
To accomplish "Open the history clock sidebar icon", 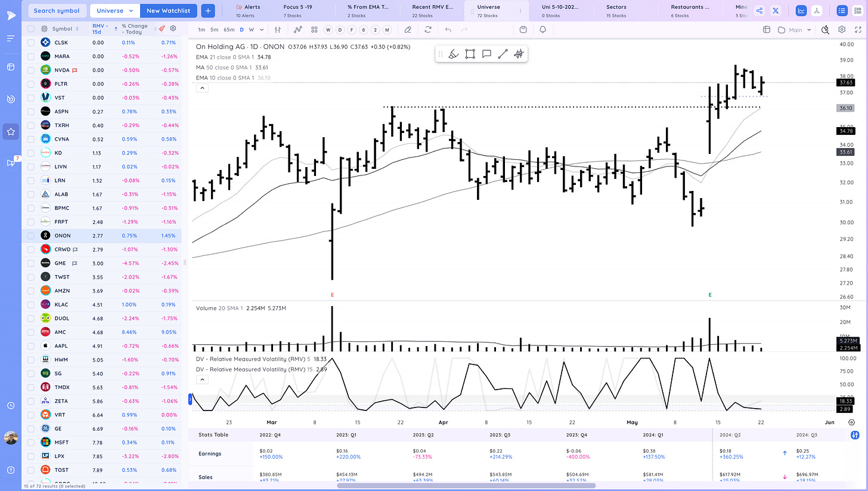I will (11, 405).
